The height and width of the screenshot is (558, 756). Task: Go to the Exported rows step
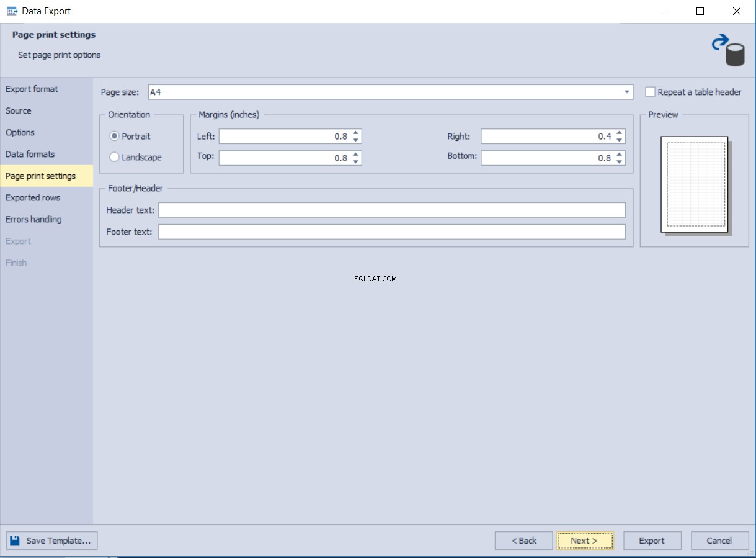[47, 198]
